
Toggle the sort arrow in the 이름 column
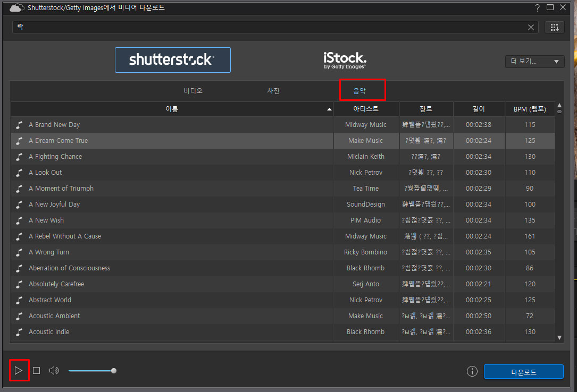click(x=329, y=109)
